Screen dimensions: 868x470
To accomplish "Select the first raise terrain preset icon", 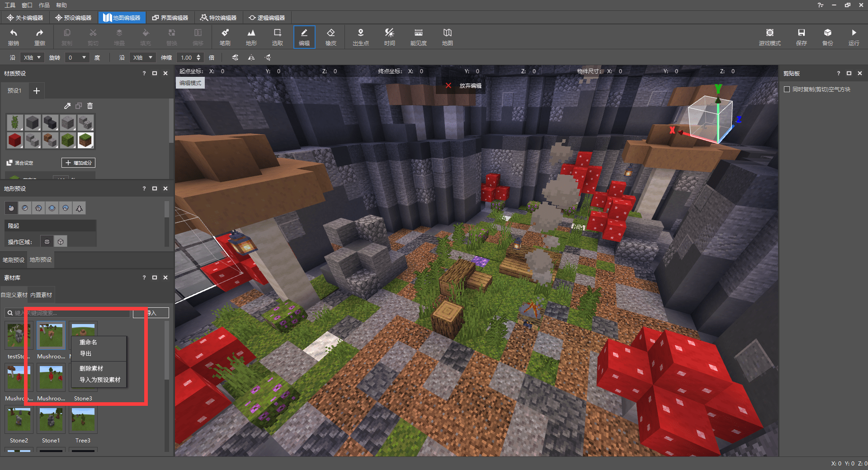I will click(x=11, y=208).
